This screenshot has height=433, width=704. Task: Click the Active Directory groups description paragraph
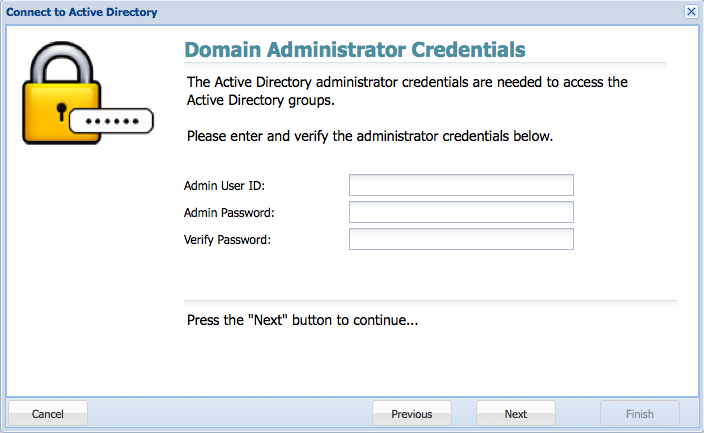click(x=407, y=91)
